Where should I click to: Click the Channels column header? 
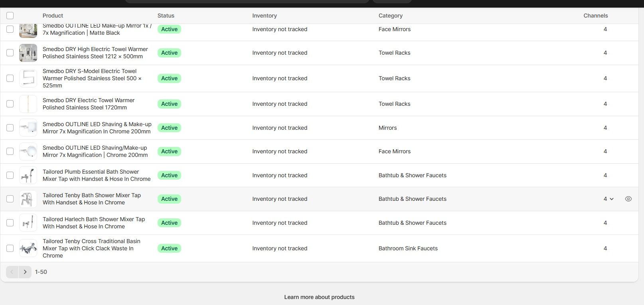click(x=596, y=16)
